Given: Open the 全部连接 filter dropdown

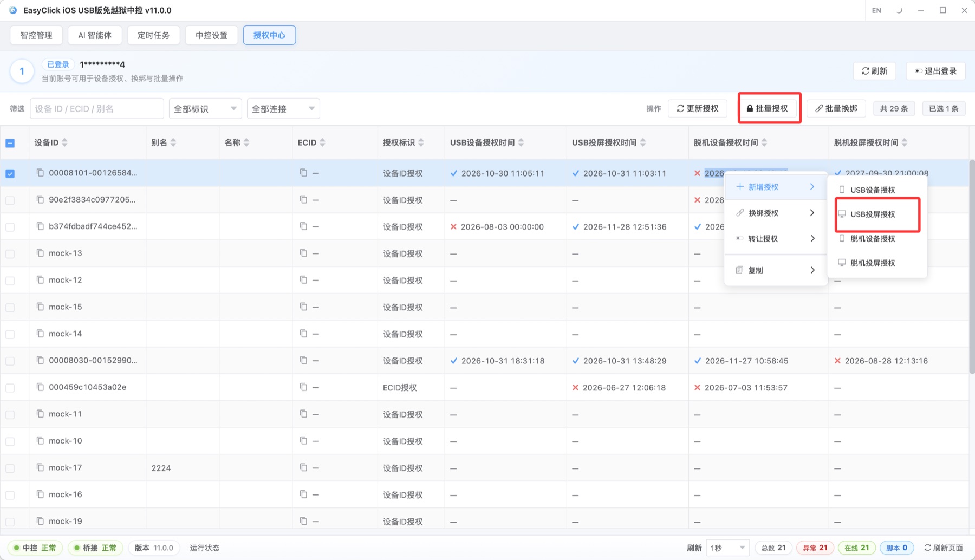Looking at the screenshot, I should point(283,108).
